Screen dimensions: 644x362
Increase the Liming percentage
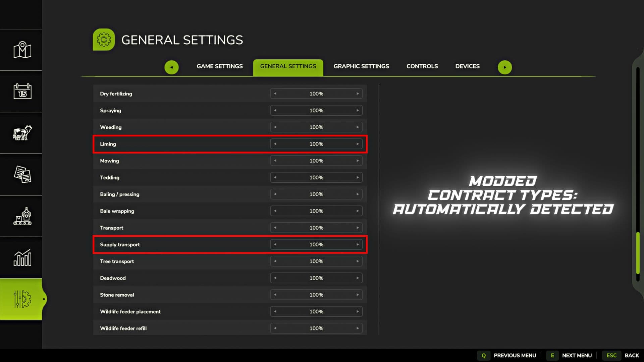coord(358,144)
